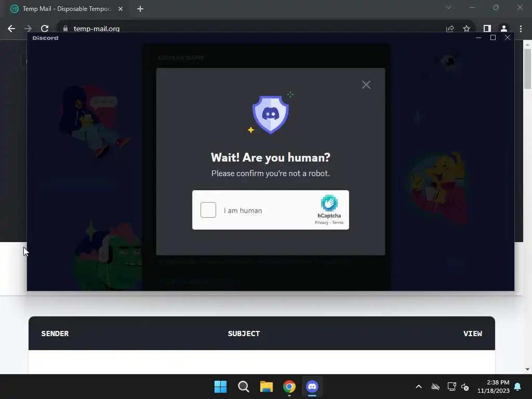Open the notifications bell
The width and height of the screenshot is (532, 399).
[518, 387]
